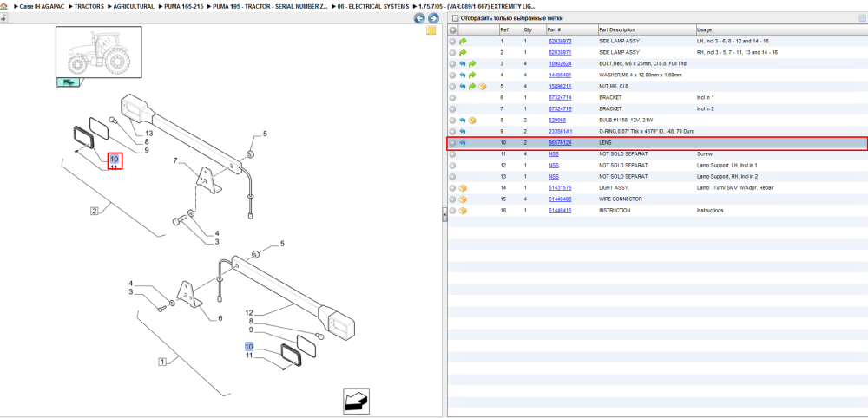
Task: Click callout number 6 on the diagram
Action: [x=220, y=318]
